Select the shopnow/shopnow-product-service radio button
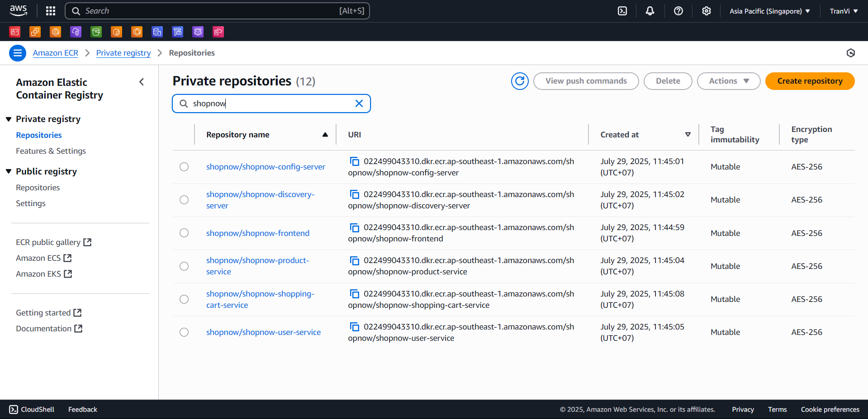Screen dimensions: 868x419 click(184, 266)
